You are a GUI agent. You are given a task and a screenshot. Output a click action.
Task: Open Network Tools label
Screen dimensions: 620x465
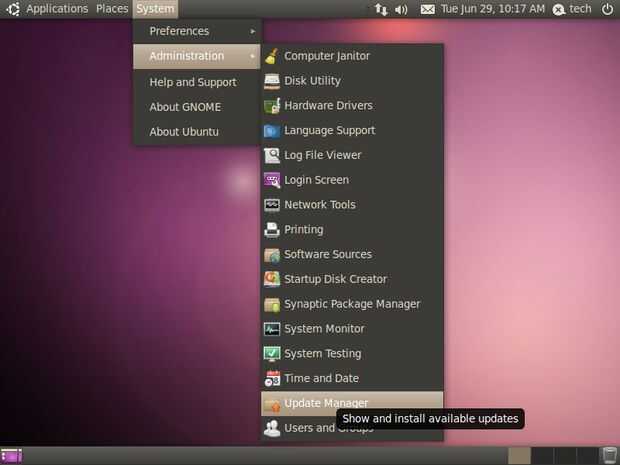320,205
